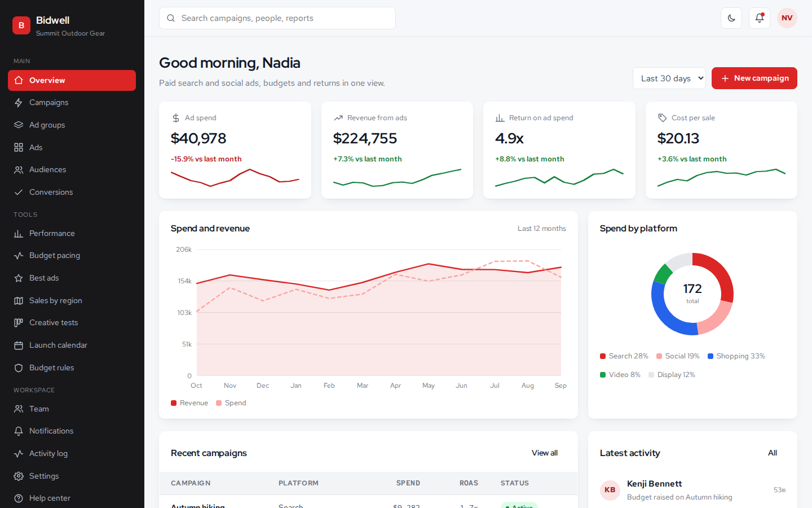Click the Ad spend dollar icon

coord(175,118)
